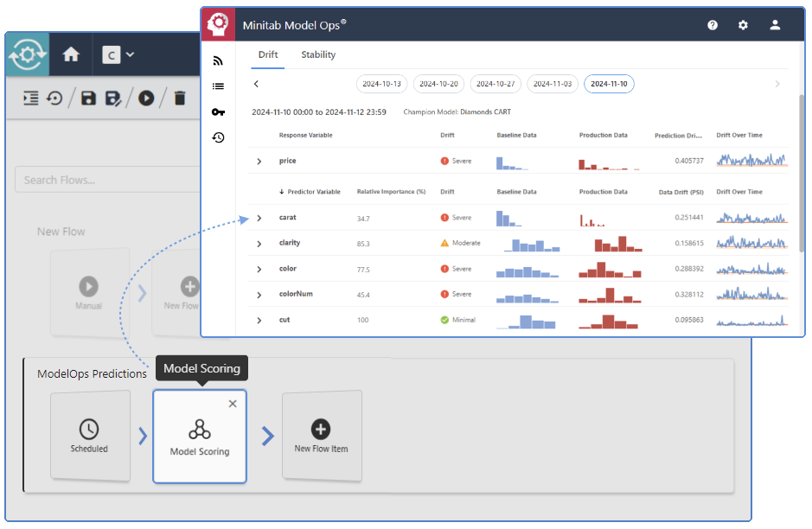Save the flow using the save icon
The height and width of the screenshot is (529, 812).
[88, 98]
